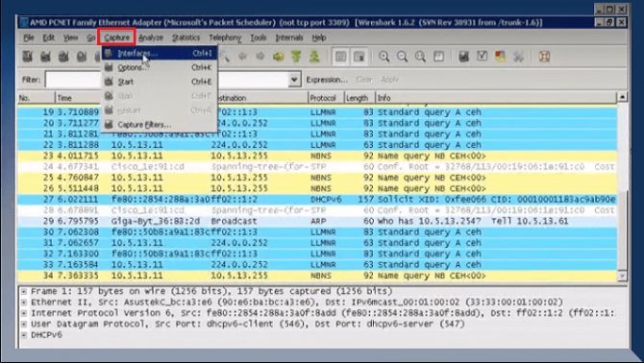Open the Analyze menu
This screenshot has width=644, height=363.
coord(151,37)
